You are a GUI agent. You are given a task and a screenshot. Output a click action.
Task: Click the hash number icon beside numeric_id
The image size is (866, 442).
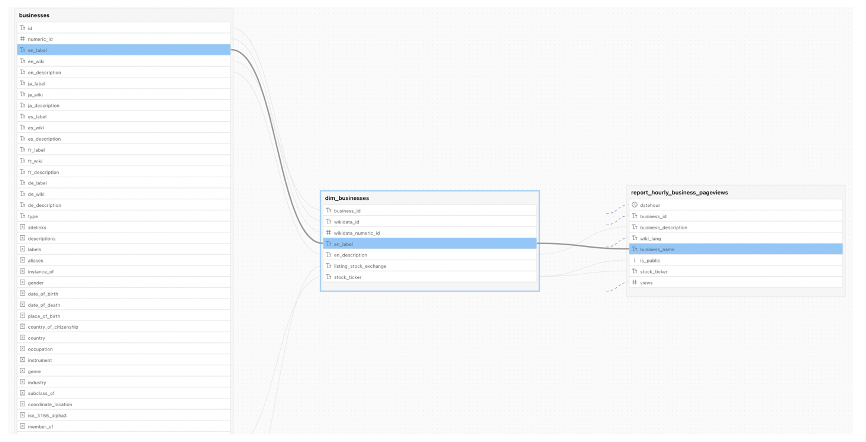(23, 39)
